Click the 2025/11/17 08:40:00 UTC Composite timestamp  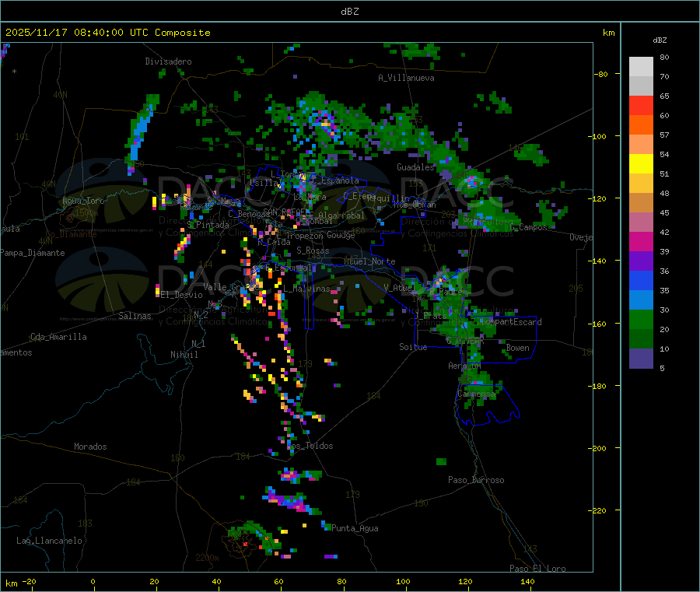[x=107, y=33]
